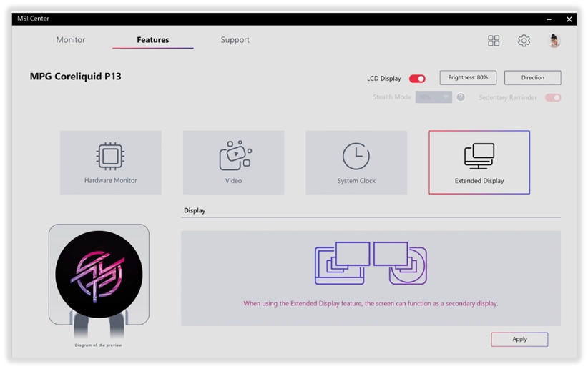
Task: Expand the Stealth Mode percentage dropdown
Action: coord(433,97)
